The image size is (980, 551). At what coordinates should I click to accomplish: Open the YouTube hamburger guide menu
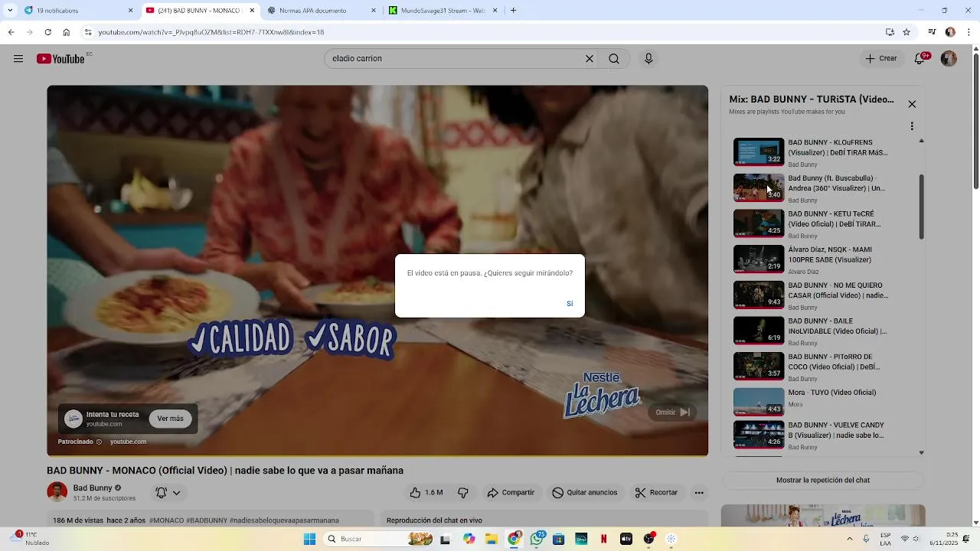[18, 59]
